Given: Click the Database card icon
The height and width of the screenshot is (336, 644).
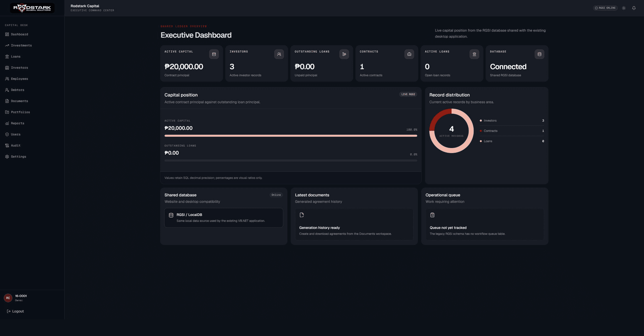Looking at the screenshot, I should [x=539, y=54].
